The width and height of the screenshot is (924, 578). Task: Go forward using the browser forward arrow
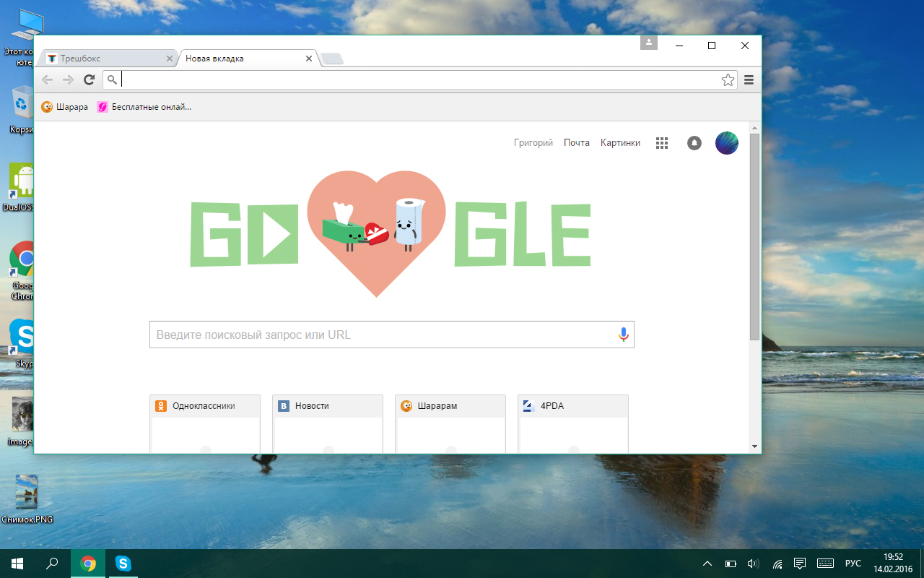click(68, 79)
